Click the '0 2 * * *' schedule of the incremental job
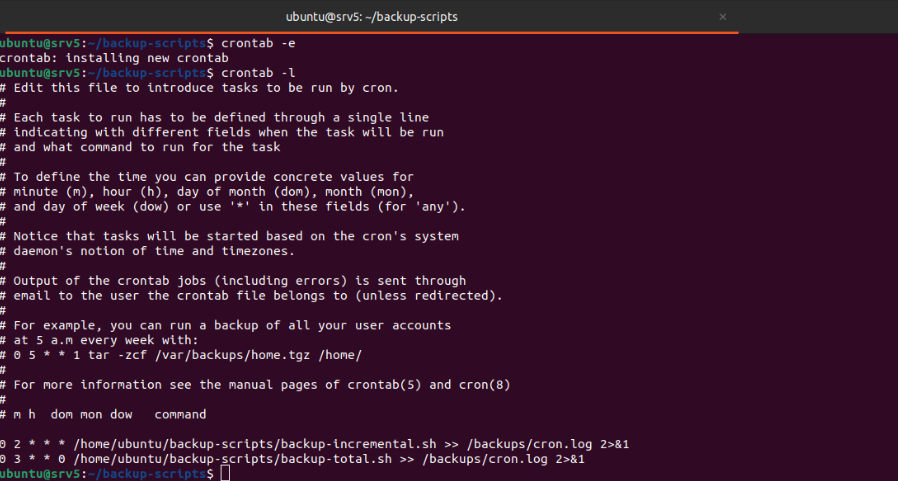Screen dimensions: 898x481 (22, 443)
